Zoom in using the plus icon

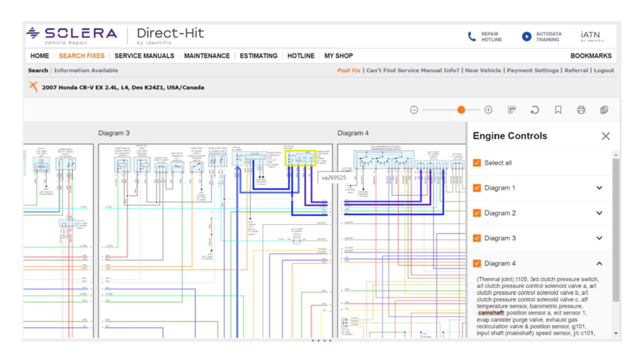coord(488,110)
